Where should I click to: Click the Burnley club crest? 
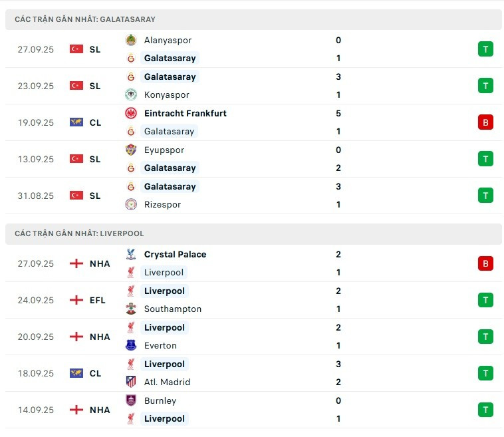coord(131,400)
